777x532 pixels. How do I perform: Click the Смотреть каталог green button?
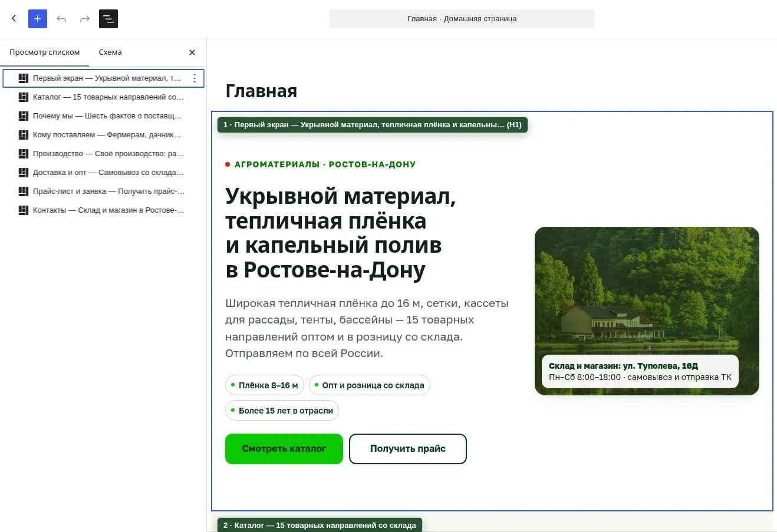point(284,449)
